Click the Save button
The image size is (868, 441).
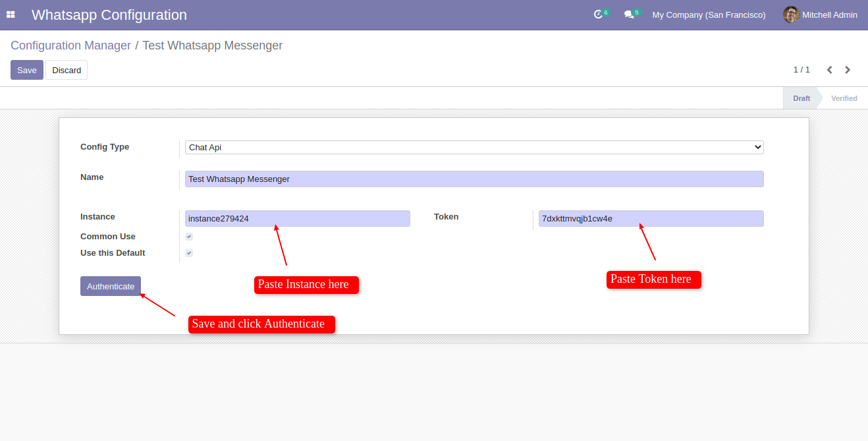[x=27, y=70]
